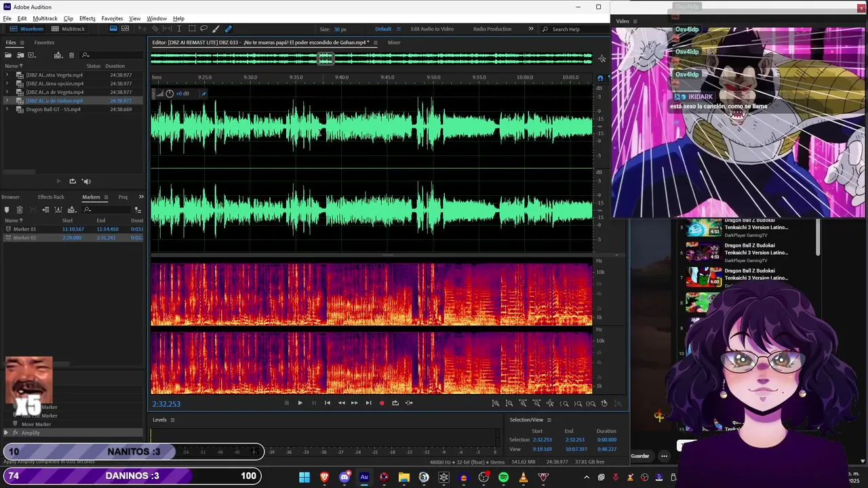Toggle show markers of all files
868x488 pixels.
point(138,210)
